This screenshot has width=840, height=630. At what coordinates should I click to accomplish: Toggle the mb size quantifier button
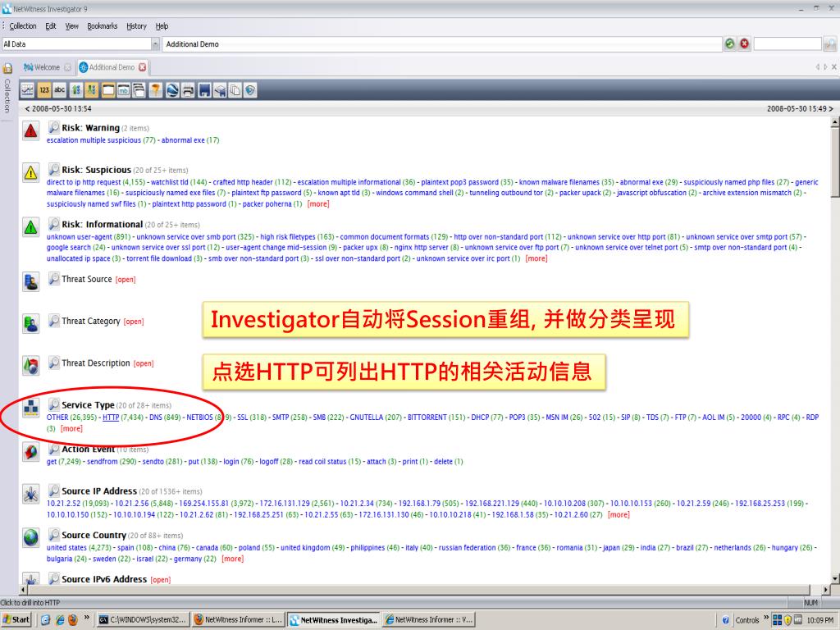(x=124, y=90)
